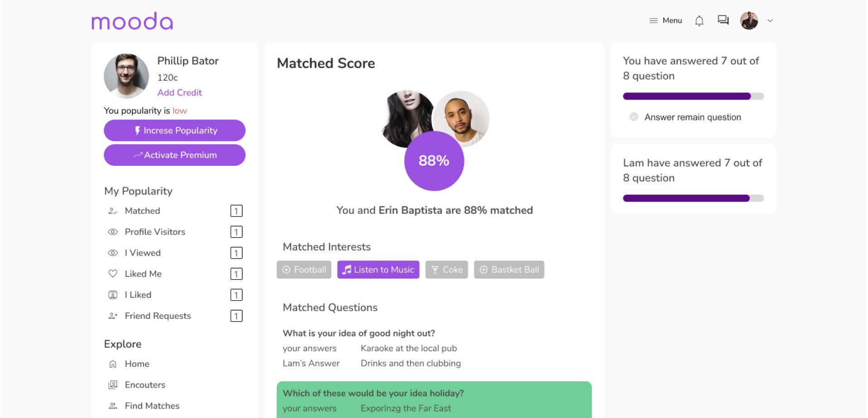This screenshot has width=868, height=418.
Task: Click the Friend Requests person-plus icon
Action: [x=113, y=316]
